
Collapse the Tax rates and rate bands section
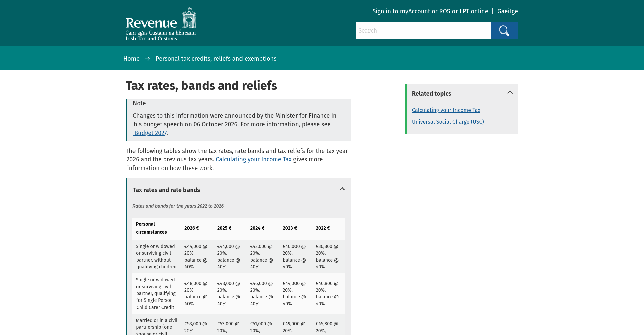coord(342,189)
